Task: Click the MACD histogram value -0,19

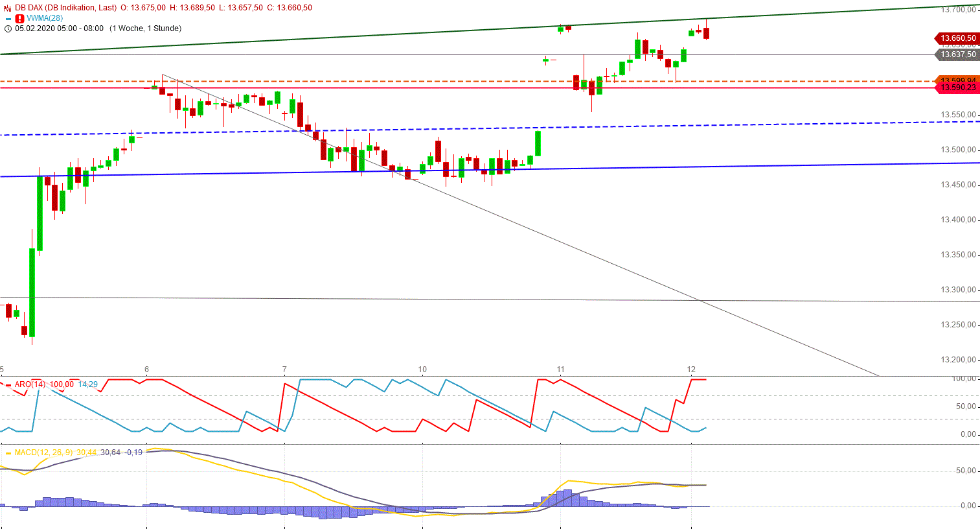Action: [x=133, y=453]
